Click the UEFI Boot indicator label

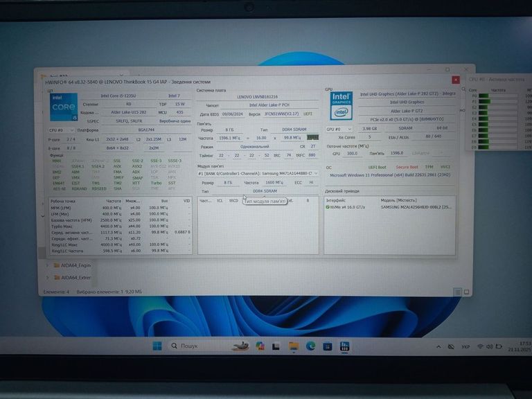point(378,167)
